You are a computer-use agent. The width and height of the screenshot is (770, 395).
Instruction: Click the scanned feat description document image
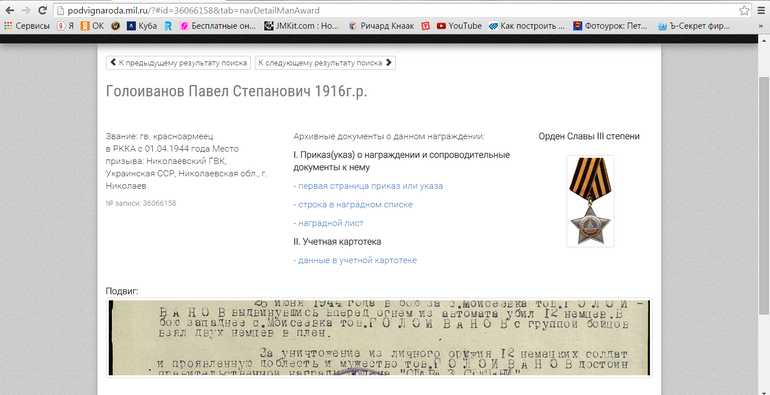[379, 338]
